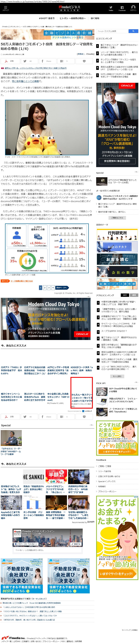Open the お客を読む theme banner
Image resolution: width=139 pixels, height=644 pixels.
click(x=117, y=259)
